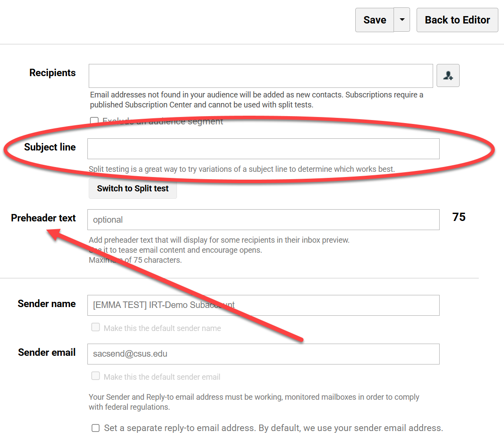Check Make this the default sender name
Screen dimensions: 504x448
96,328
